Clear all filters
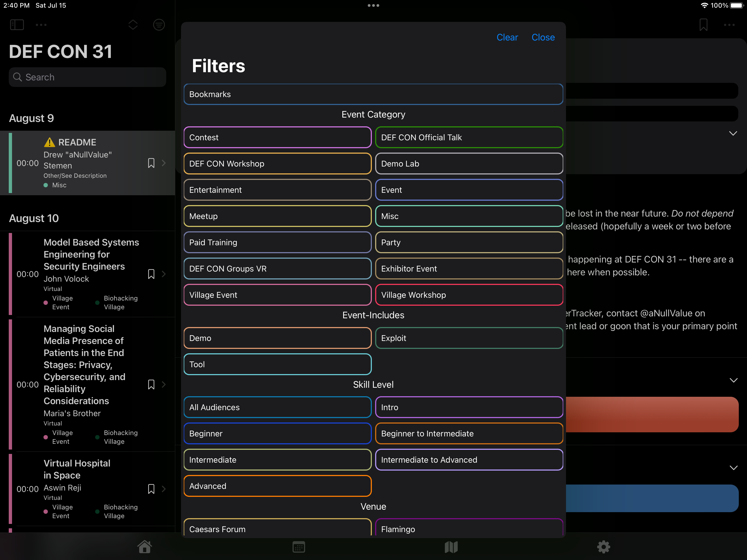 507,37
